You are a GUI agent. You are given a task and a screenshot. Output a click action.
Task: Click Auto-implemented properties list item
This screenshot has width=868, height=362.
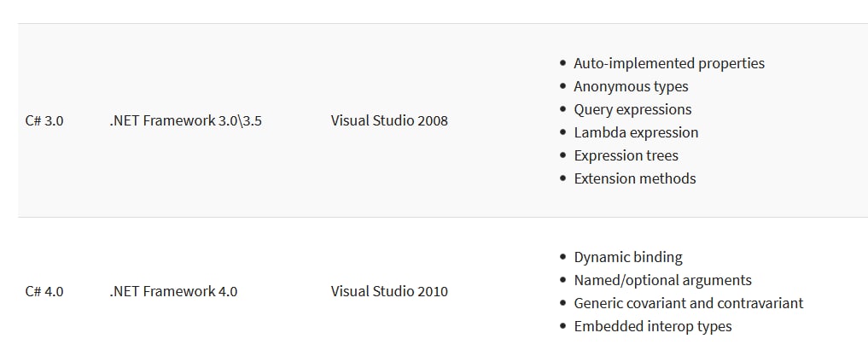click(x=669, y=64)
